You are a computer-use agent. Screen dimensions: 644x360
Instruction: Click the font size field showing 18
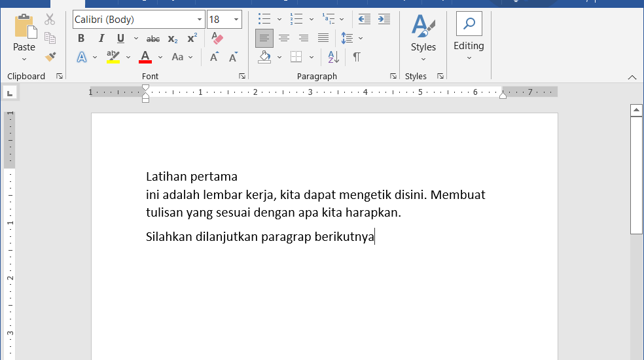pyautogui.click(x=219, y=20)
